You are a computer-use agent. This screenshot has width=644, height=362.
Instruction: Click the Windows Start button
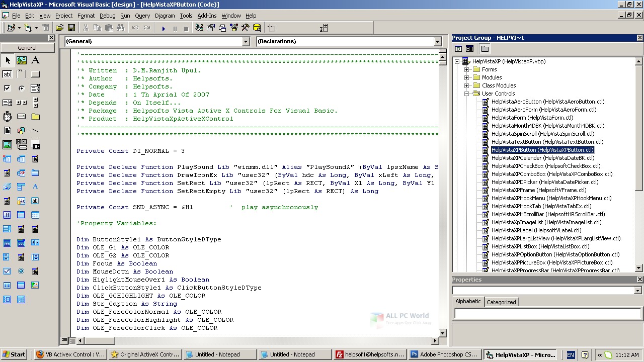pyautogui.click(x=14, y=354)
